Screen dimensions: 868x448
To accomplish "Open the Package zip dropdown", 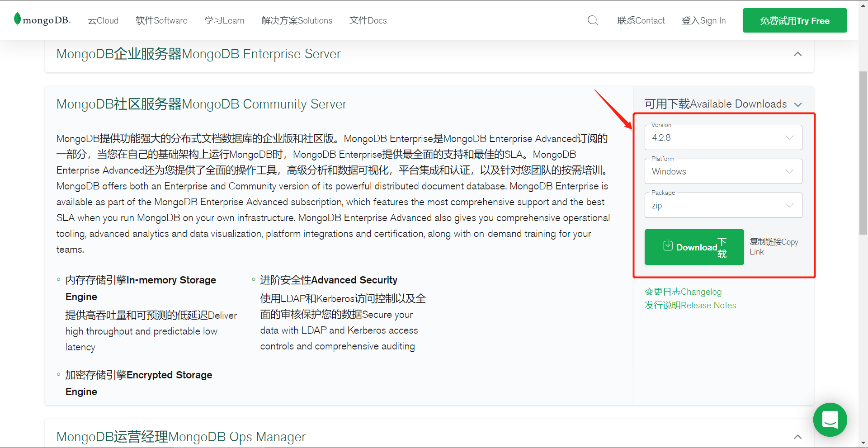I will [x=723, y=205].
